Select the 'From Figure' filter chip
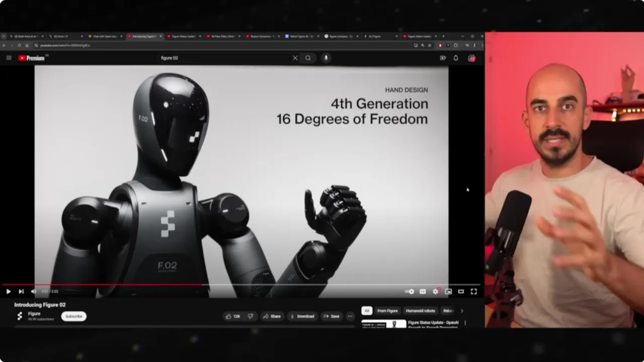 pos(387,311)
